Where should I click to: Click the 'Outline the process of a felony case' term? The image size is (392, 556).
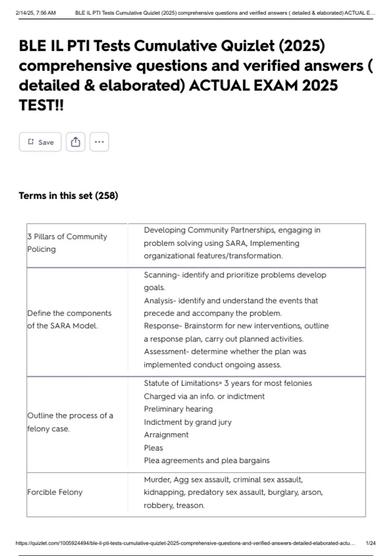tap(70, 422)
